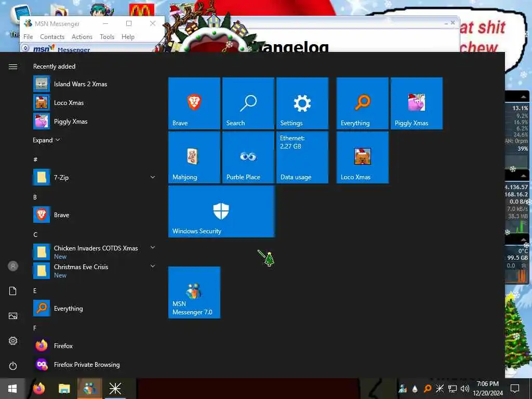Launch Everything from the app list
The image size is (532, 399).
[x=95, y=309]
